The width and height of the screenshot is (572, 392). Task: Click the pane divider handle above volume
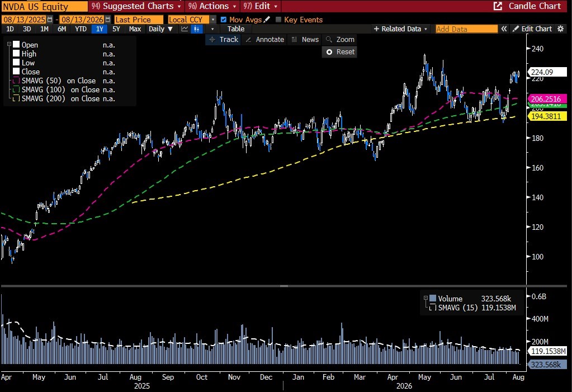tap(284, 286)
